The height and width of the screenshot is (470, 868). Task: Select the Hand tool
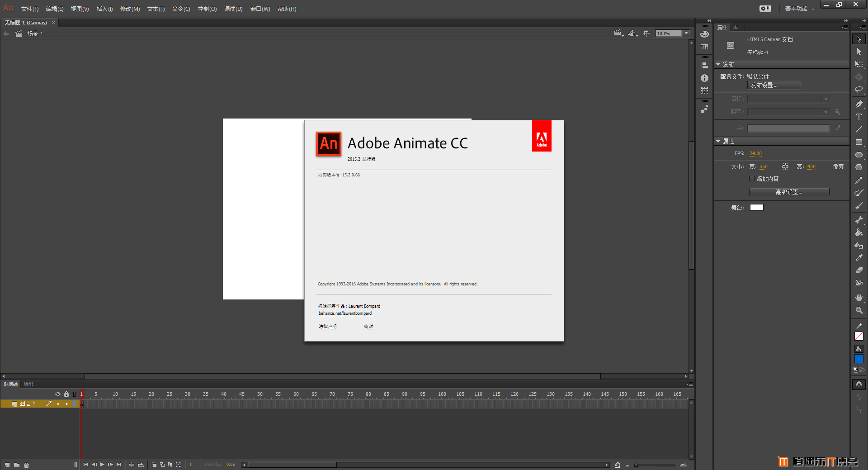point(859,298)
